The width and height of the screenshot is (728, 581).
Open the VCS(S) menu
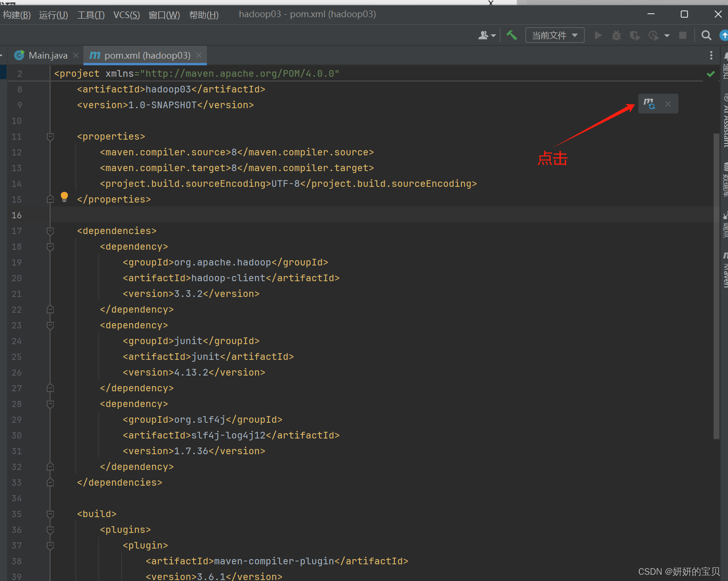[126, 15]
